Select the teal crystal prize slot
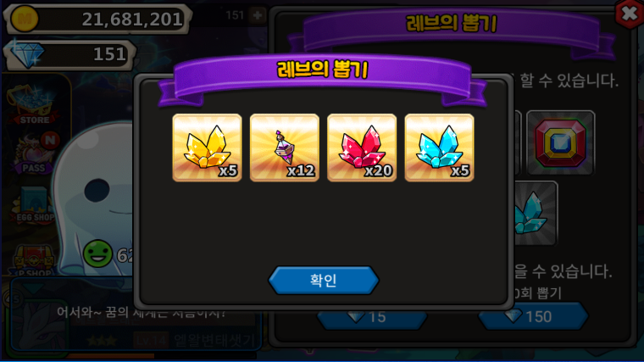 [x=534, y=214]
